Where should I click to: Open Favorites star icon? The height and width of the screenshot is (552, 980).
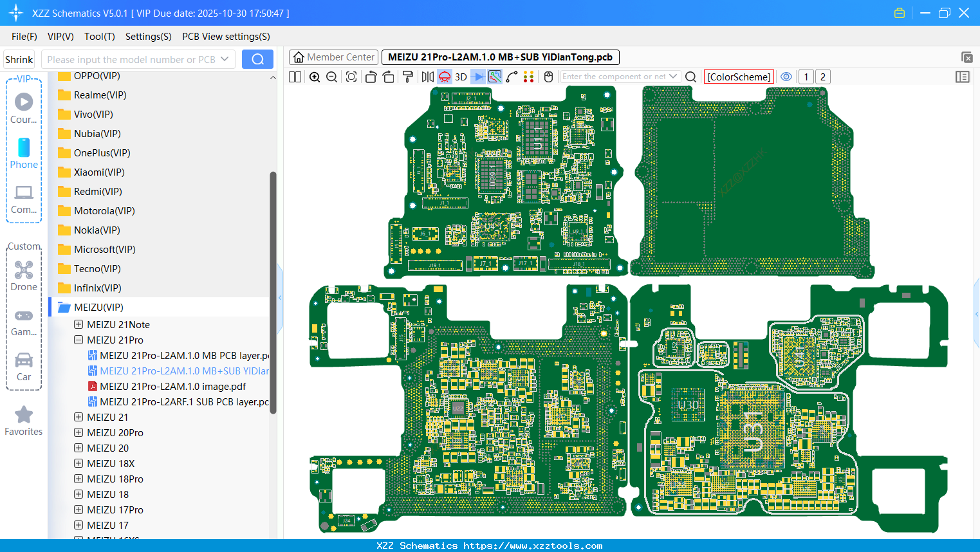click(24, 421)
